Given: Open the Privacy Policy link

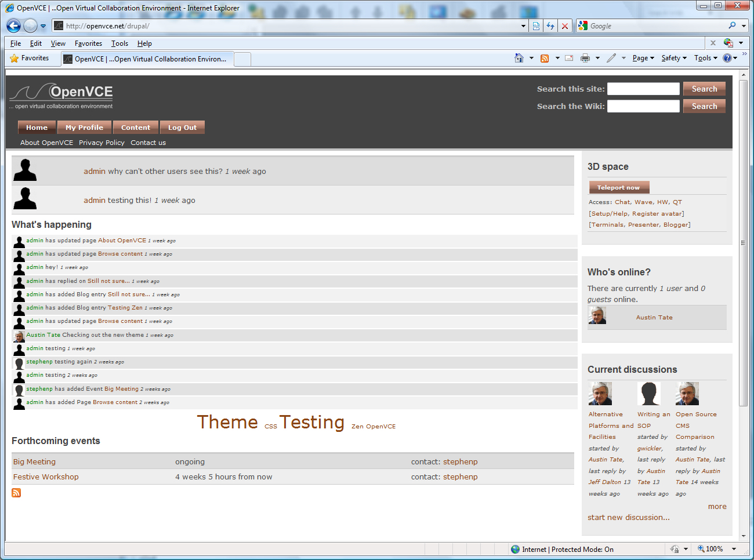Looking at the screenshot, I should point(101,143).
